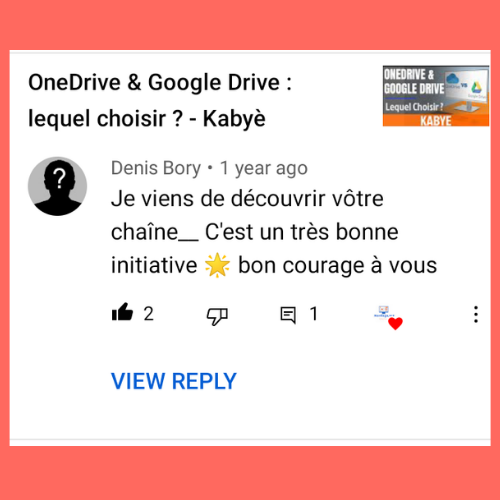
Task: View Denis Bory's profile avatar
Action: (57, 186)
